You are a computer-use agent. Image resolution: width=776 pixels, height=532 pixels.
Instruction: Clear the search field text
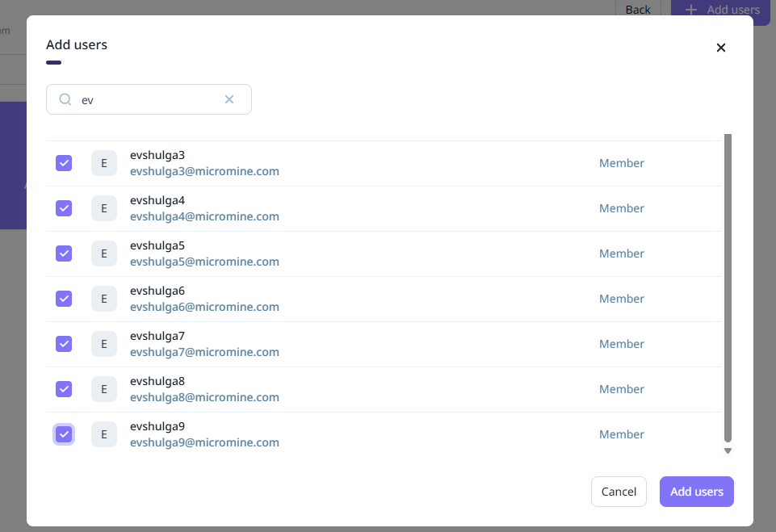[x=229, y=99]
